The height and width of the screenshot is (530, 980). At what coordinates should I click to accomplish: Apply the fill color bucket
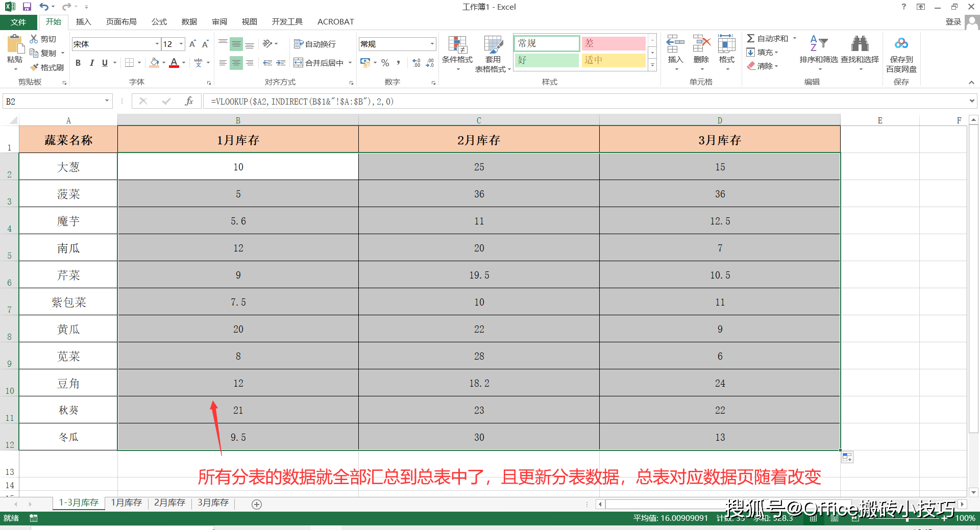click(154, 63)
